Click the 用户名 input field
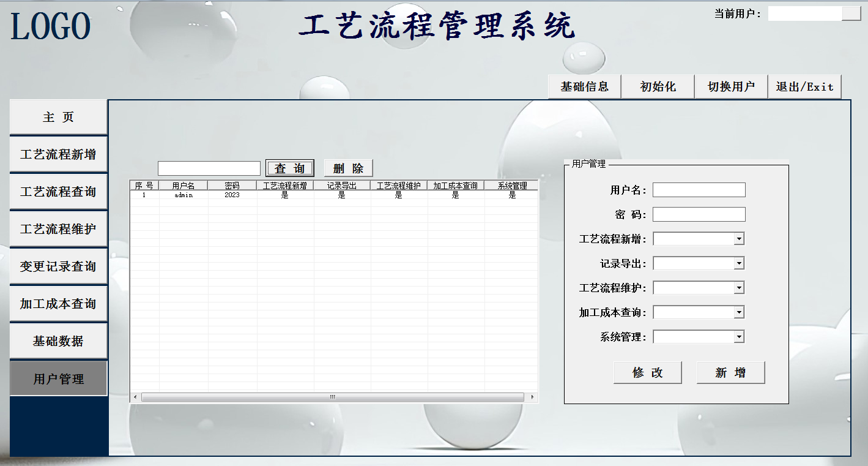This screenshot has height=466, width=868. (x=699, y=190)
